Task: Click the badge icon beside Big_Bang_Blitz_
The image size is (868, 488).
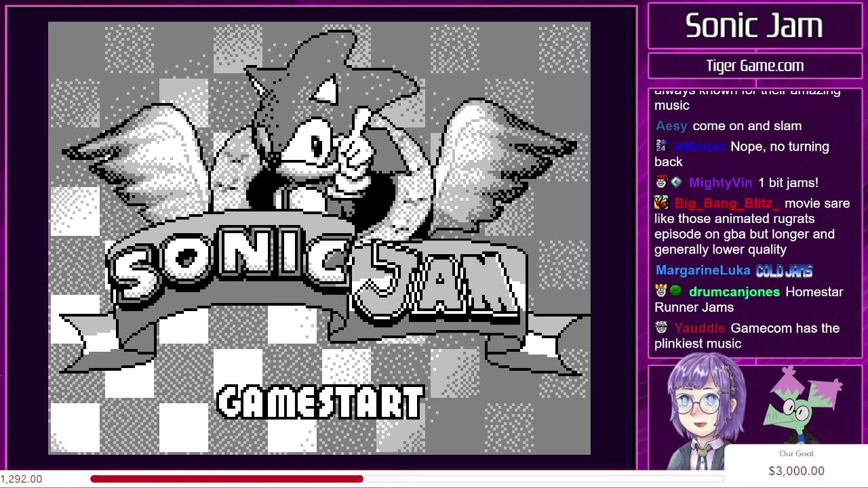Action: pos(661,203)
